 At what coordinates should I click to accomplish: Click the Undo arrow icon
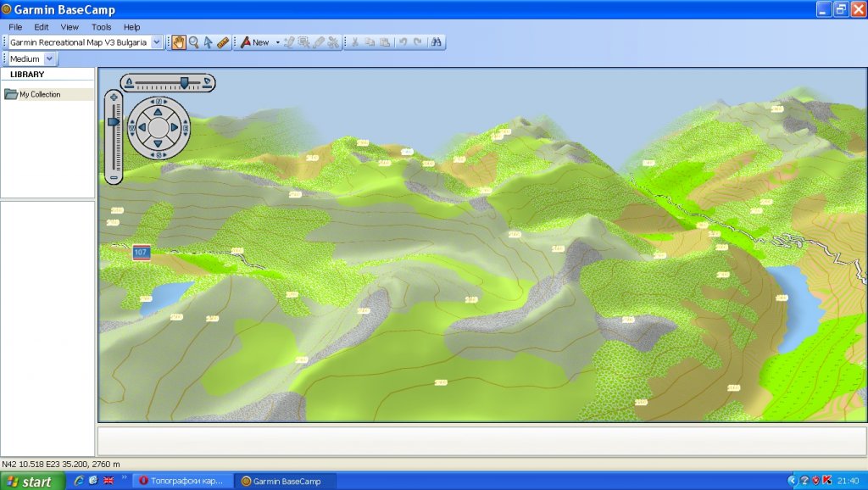pyautogui.click(x=403, y=42)
